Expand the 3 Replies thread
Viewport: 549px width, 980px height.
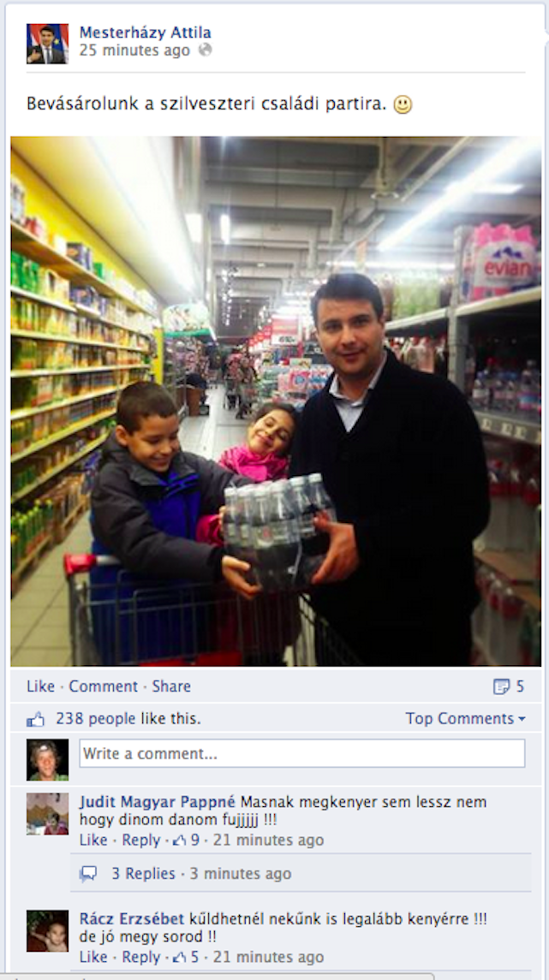pos(143,874)
